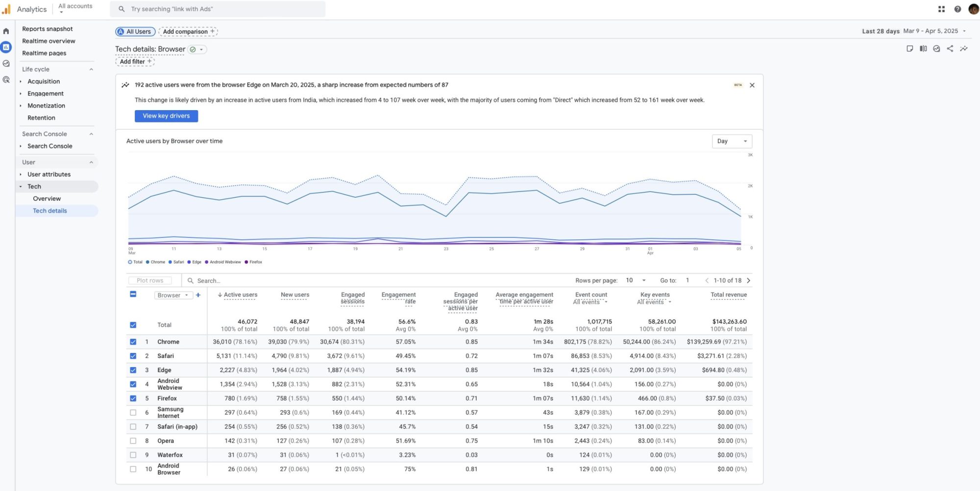Check the Opera row checkbox
Viewport: 980px width, 491px height.
coord(133,441)
